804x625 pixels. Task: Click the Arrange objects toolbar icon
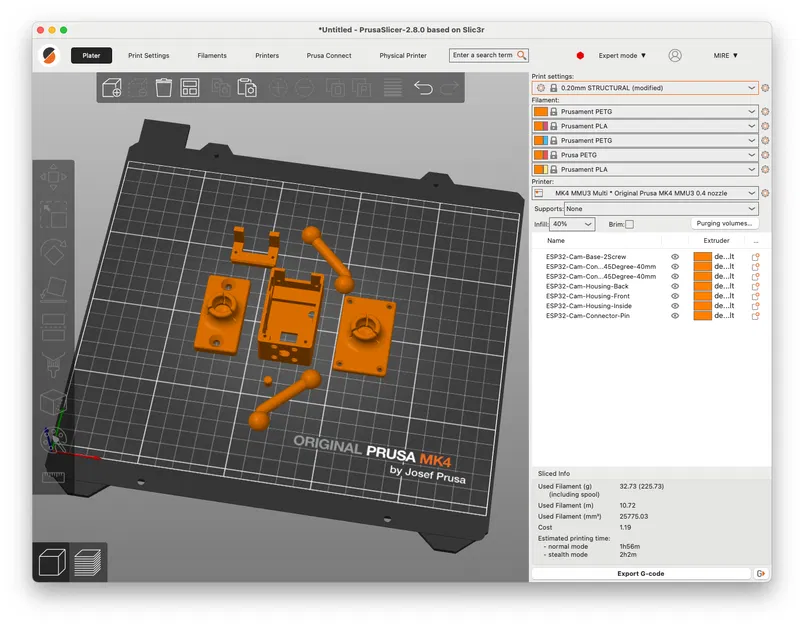tap(190, 88)
